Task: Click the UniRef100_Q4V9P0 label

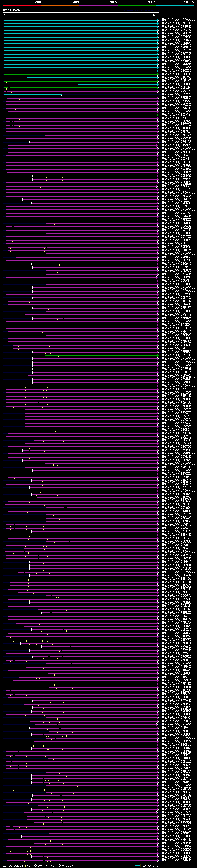Action: 177,145
